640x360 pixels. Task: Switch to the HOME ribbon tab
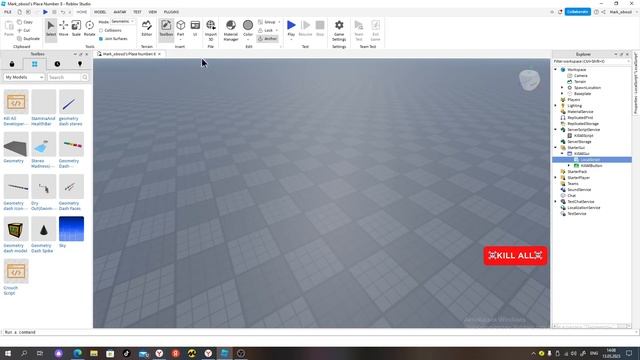click(x=82, y=12)
